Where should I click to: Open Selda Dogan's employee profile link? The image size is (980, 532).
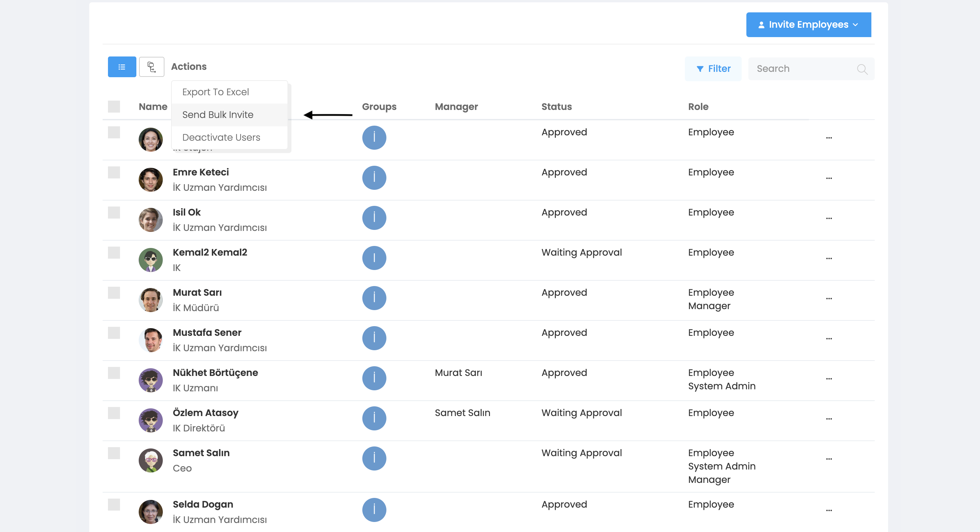tap(203, 504)
